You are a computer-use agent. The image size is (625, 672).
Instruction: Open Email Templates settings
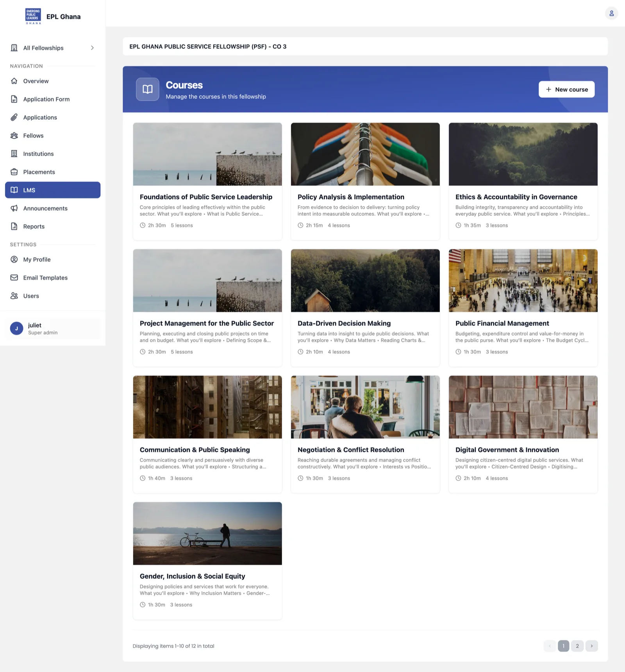click(53, 278)
